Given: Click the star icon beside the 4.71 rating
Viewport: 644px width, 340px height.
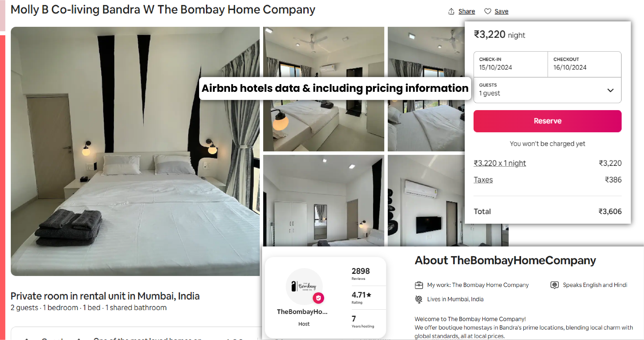Looking at the screenshot, I should 369,295.
